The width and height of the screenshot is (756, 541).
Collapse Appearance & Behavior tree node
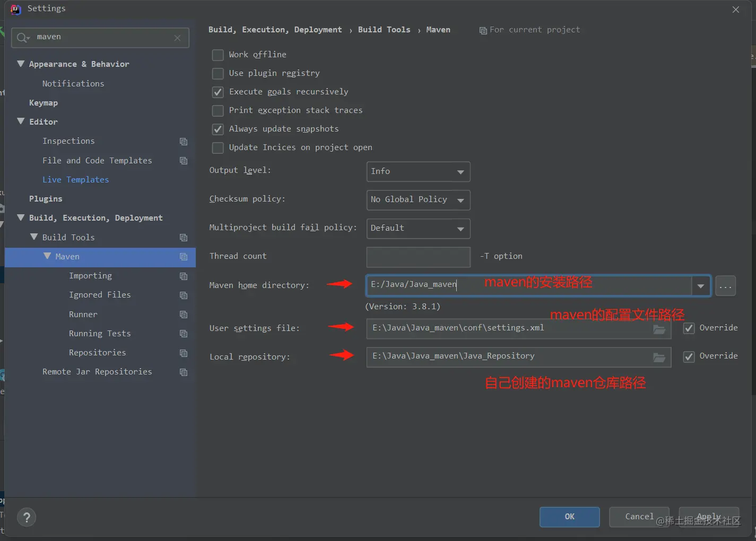click(21, 64)
